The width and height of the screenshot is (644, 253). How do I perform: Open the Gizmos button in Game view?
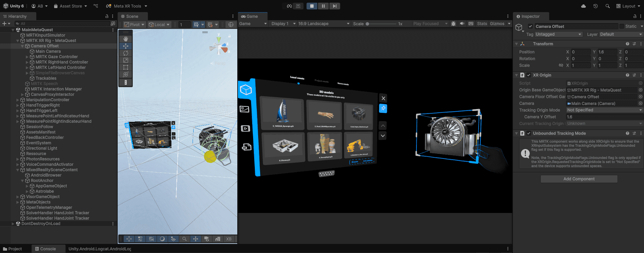(497, 24)
